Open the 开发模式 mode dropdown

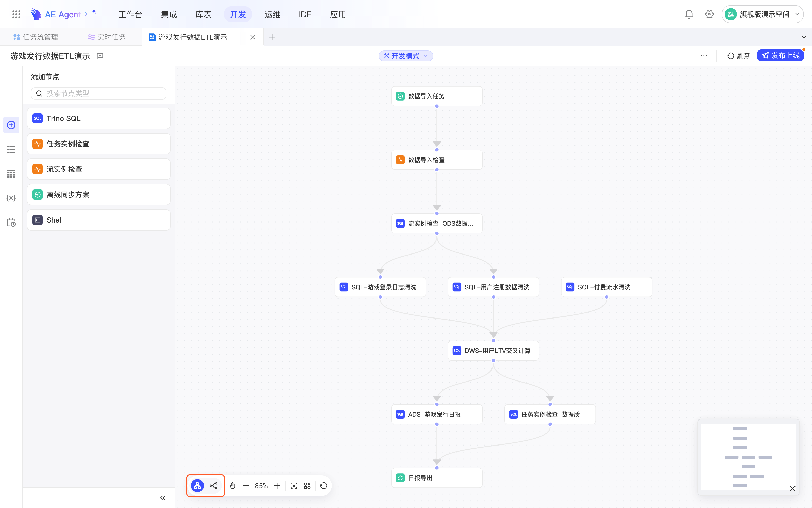point(406,56)
